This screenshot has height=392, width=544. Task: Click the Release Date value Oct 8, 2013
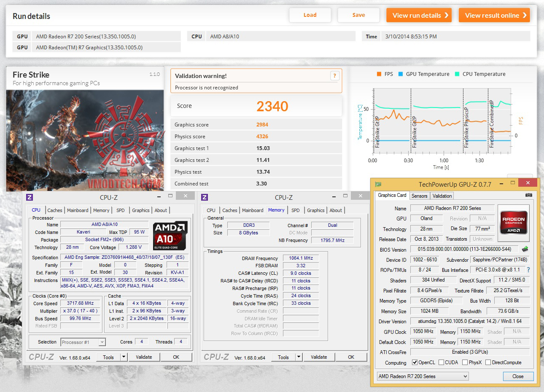pyautogui.click(x=426, y=239)
